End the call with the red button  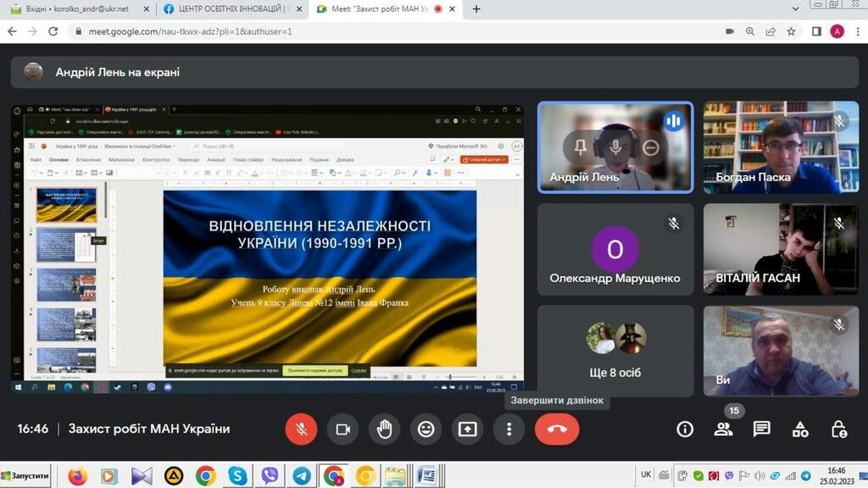coord(557,430)
